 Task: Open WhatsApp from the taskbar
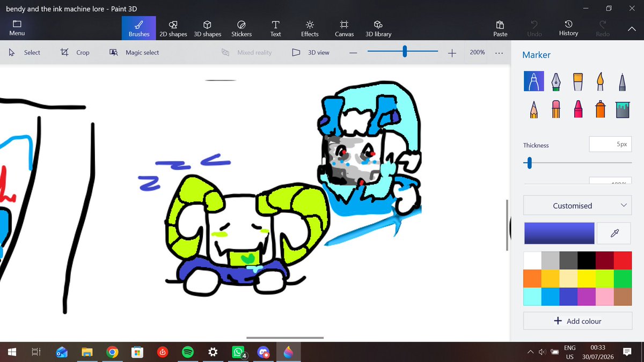coord(238,352)
